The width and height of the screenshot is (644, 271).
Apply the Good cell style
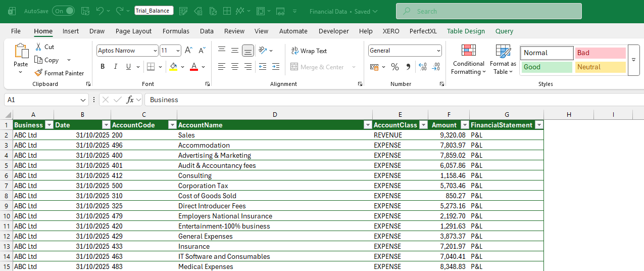click(547, 67)
